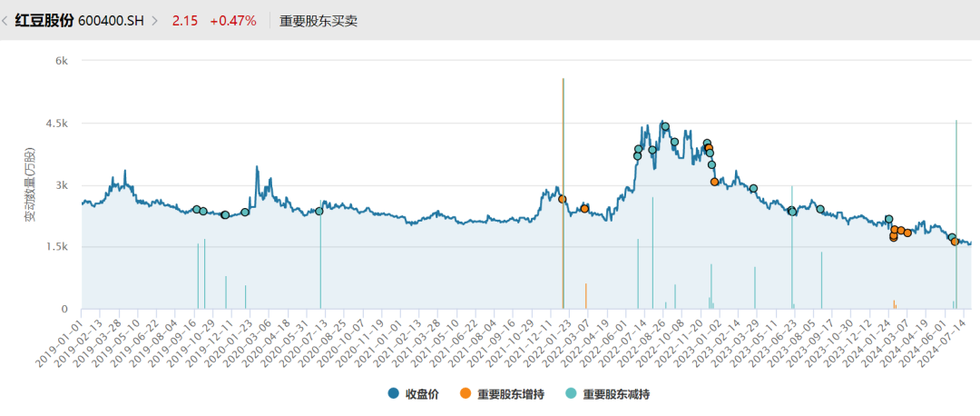The width and height of the screenshot is (980, 416).
Task: Go to previous stock with left chevron
Action: click(5, 20)
